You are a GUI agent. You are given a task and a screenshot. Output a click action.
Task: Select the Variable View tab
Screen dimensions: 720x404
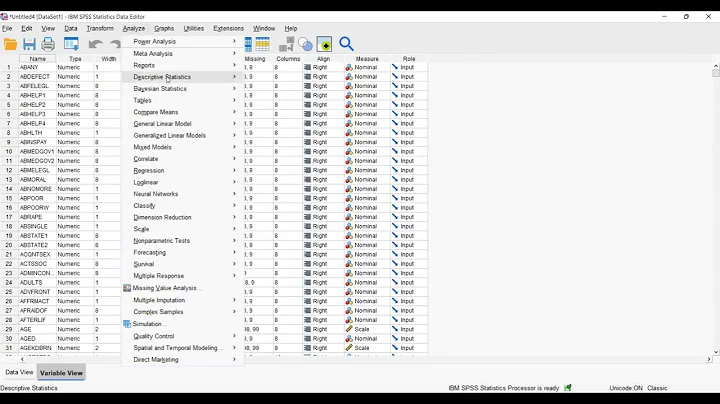(x=62, y=373)
